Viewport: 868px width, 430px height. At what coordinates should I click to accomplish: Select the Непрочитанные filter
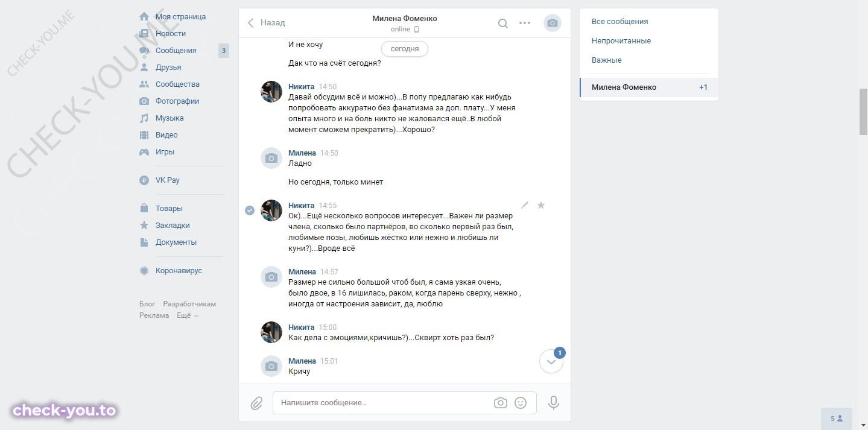(x=621, y=41)
